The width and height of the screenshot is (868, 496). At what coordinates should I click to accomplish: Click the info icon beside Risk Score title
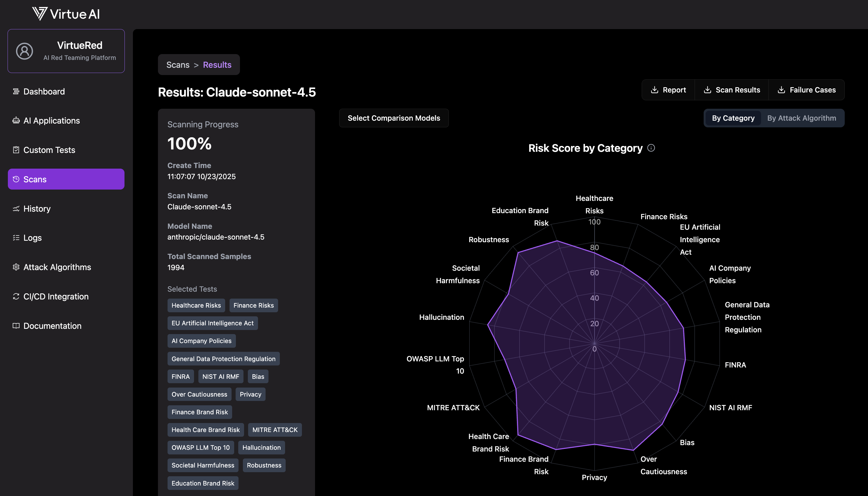(x=651, y=148)
